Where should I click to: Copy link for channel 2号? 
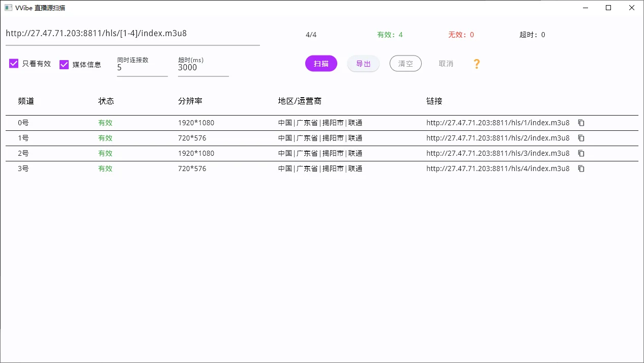[581, 153]
